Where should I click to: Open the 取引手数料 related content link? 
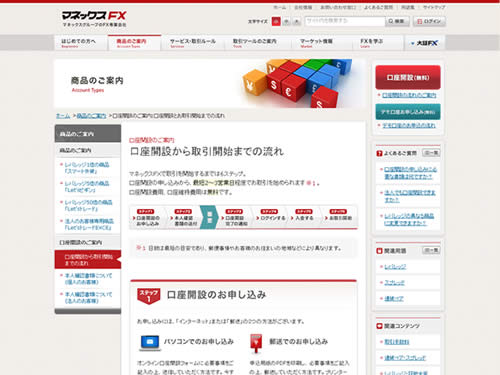pyautogui.click(x=397, y=342)
